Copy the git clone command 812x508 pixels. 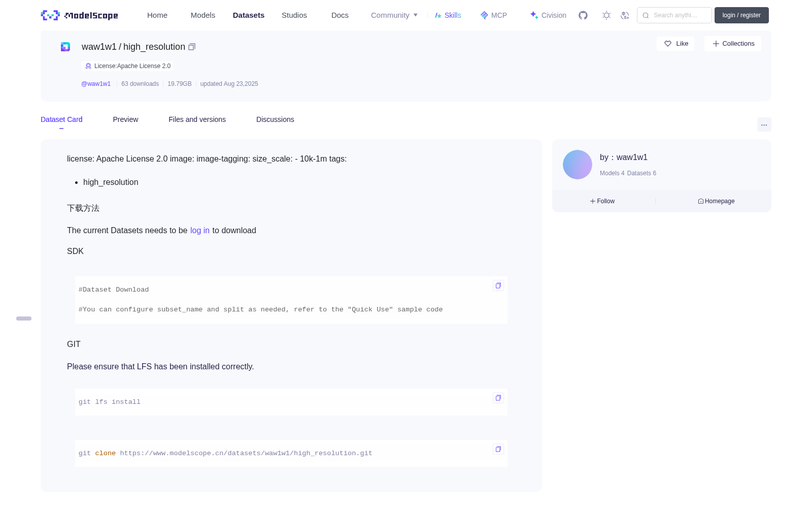click(x=498, y=449)
